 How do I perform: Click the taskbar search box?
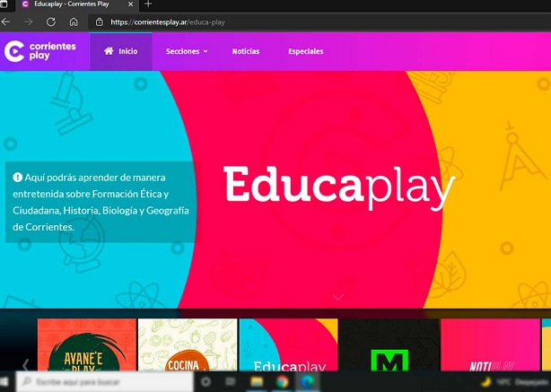(105, 381)
